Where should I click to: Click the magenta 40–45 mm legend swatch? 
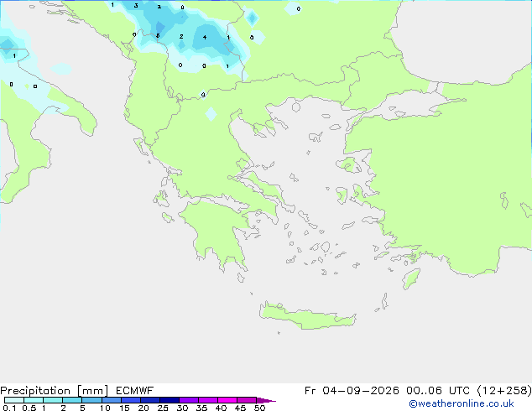pyautogui.click(x=227, y=400)
